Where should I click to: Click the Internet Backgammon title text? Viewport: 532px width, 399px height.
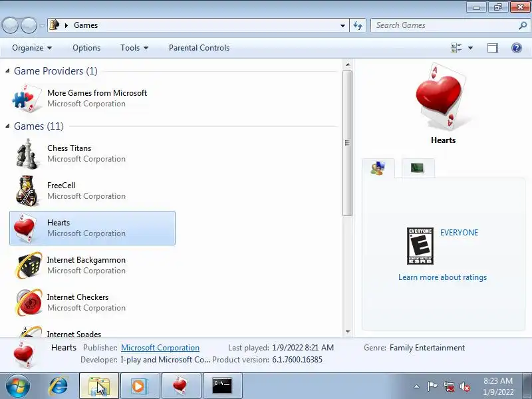[x=86, y=260]
